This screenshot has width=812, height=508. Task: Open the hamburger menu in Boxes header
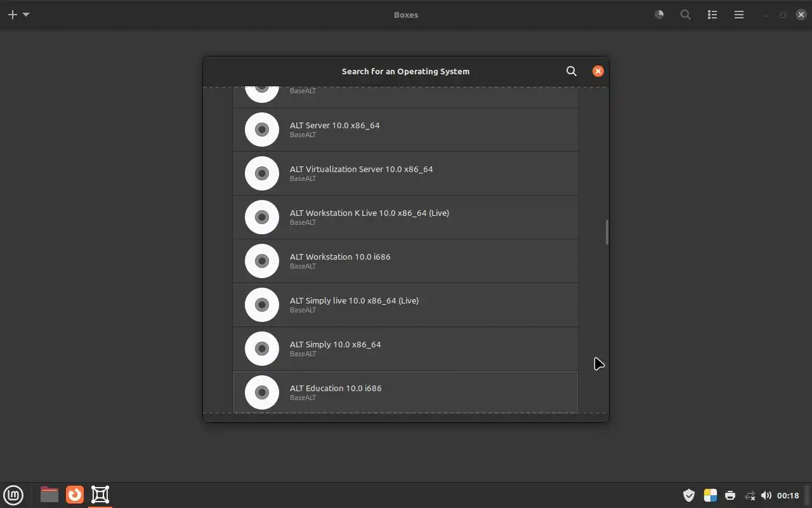click(x=739, y=15)
